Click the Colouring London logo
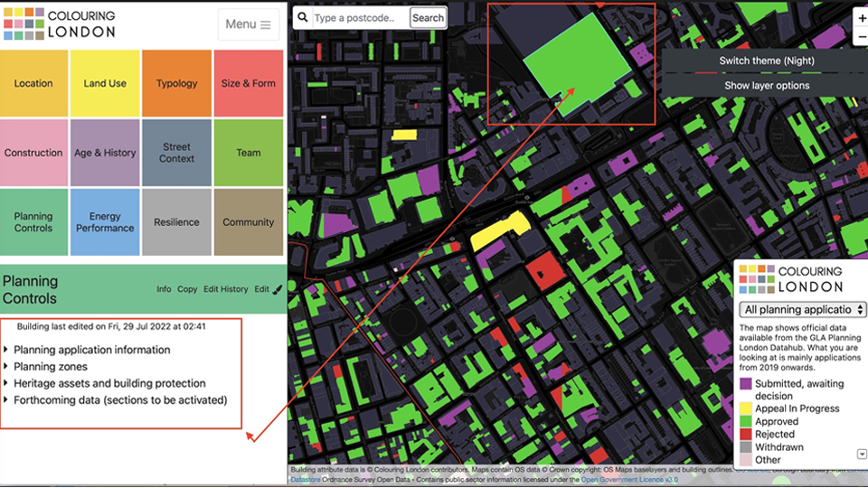Image resolution: width=868 pixels, height=488 pixels. (x=60, y=24)
